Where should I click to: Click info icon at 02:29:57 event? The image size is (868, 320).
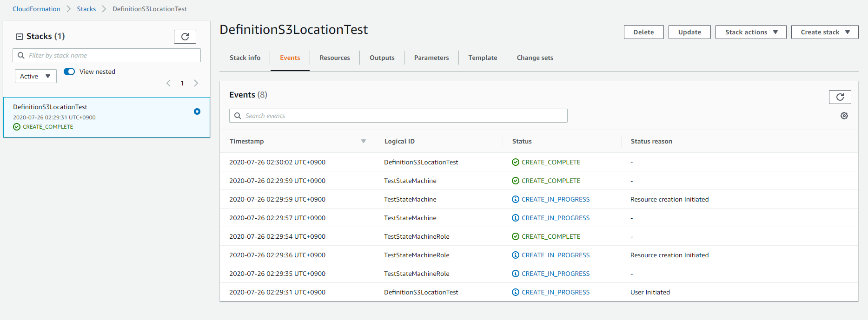pyautogui.click(x=516, y=218)
